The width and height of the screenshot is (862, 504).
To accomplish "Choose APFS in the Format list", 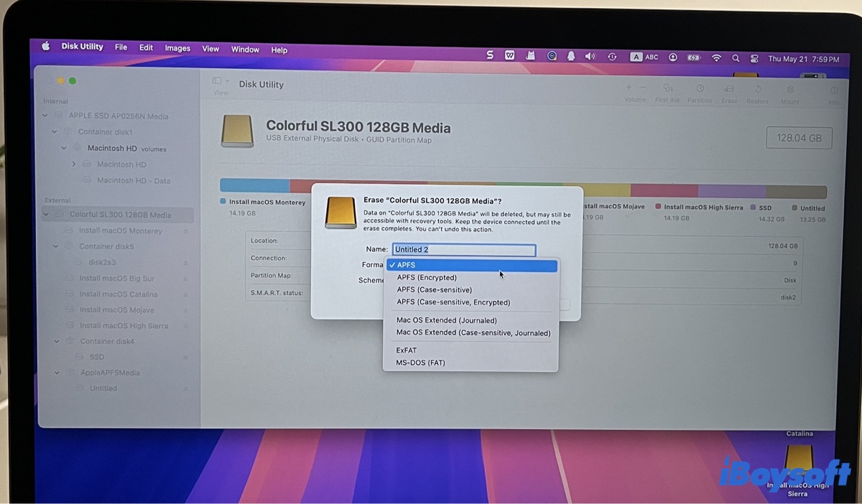I will point(471,265).
